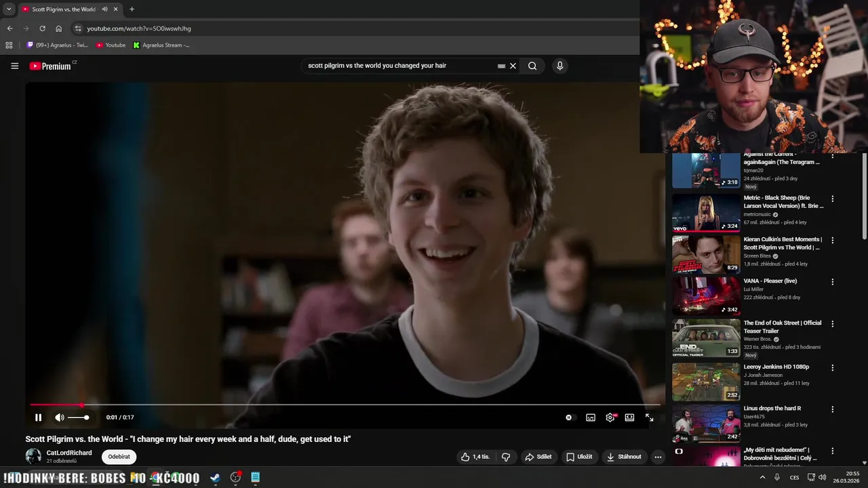Clear the search query with the X
The image size is (868, 488).
513,66
